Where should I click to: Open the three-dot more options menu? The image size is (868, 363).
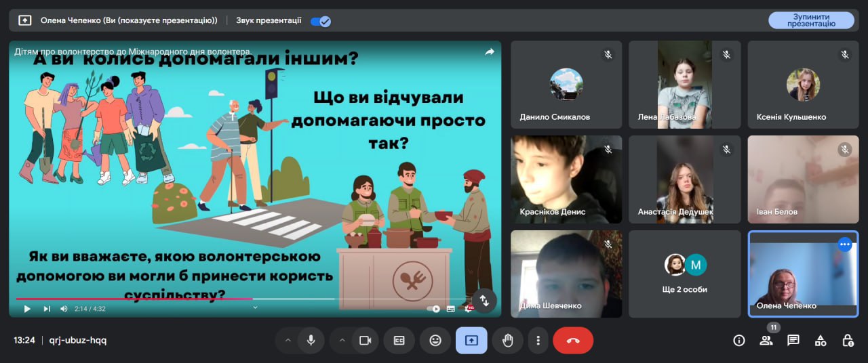(538, 341)
